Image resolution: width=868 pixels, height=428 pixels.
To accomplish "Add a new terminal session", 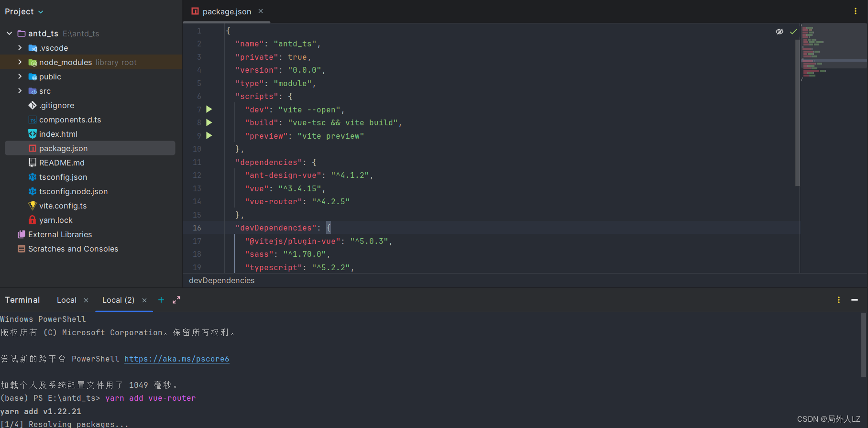I will click(x=161, y=300).
